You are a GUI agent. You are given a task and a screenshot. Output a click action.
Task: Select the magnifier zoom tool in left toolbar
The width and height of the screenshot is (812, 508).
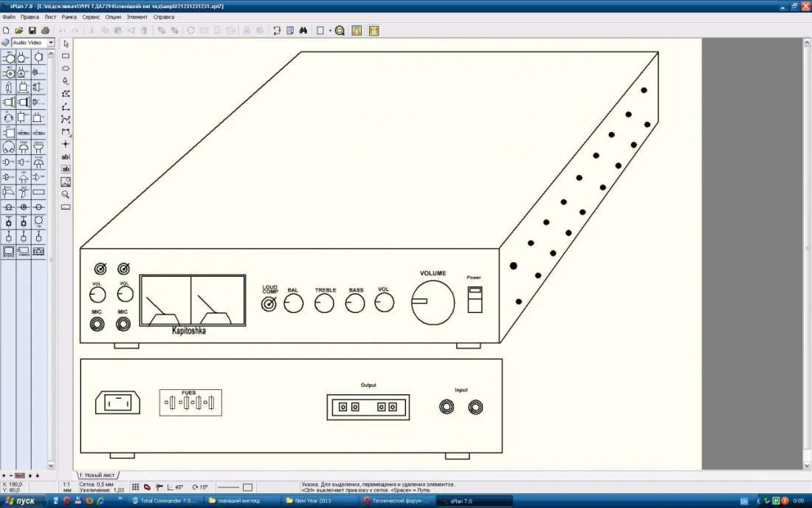click(x=66, y=195)
